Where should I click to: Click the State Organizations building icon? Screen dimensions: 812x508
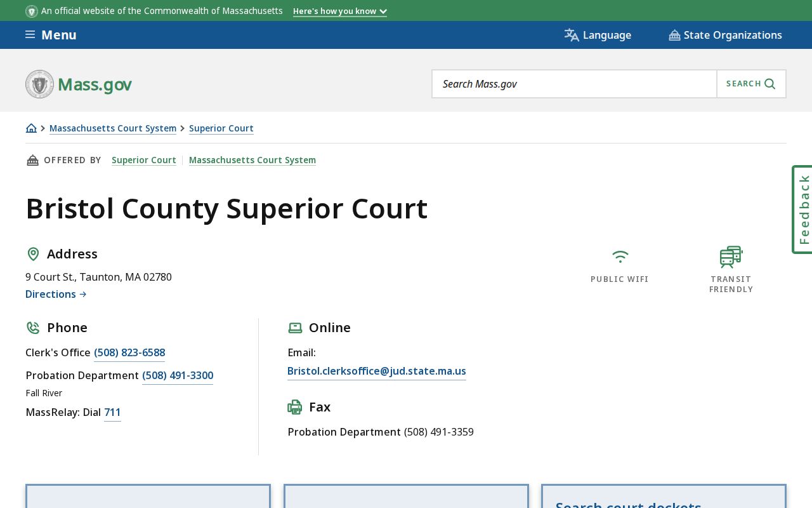coord(674,35)
